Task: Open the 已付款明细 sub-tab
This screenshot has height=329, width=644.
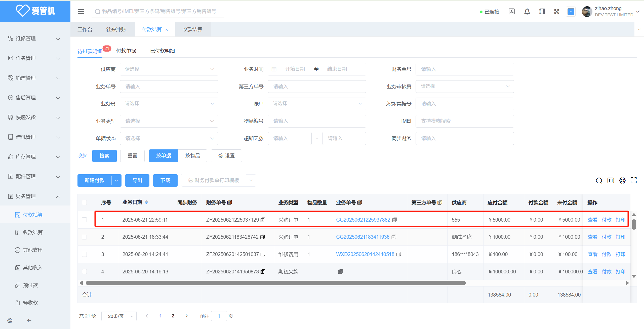Action: pos(163,51)
